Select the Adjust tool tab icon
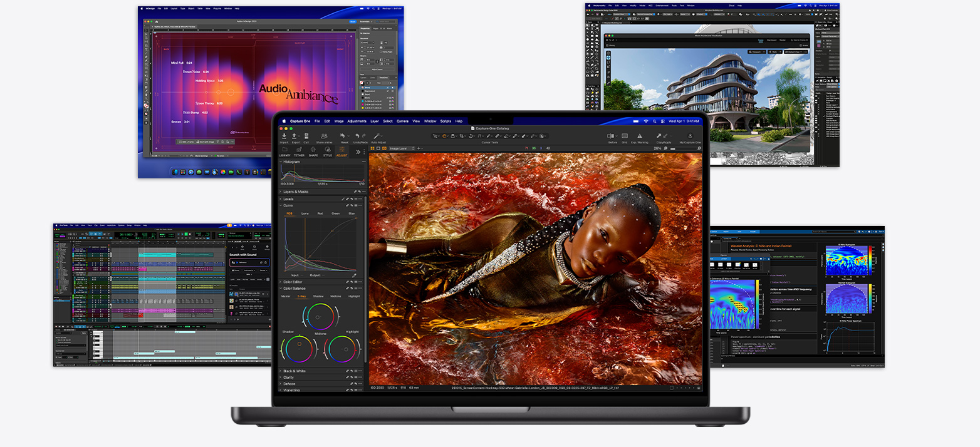Viewport: 980px width, 447px height. pos(342,150)
